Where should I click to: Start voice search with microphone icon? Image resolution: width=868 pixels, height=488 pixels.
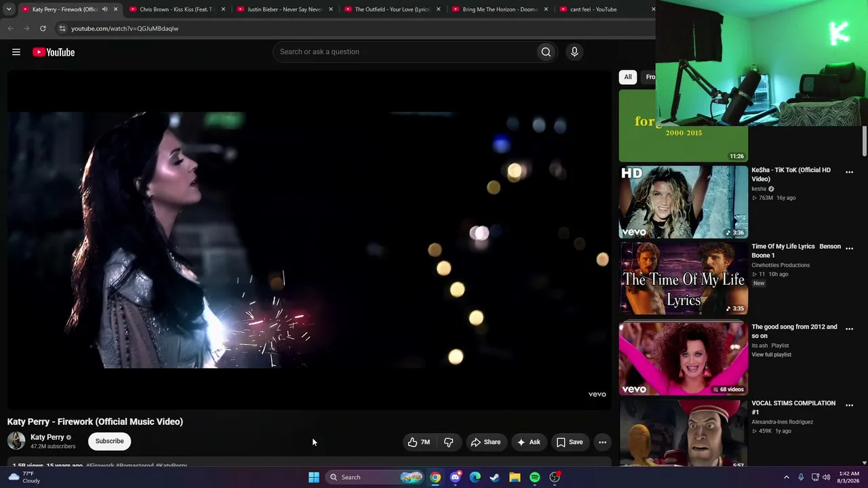pos(574,52)
